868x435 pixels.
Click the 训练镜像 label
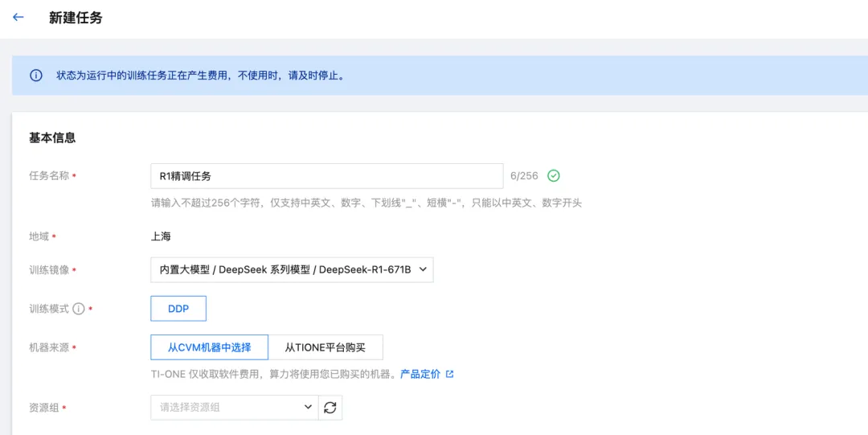click(49, 270)
